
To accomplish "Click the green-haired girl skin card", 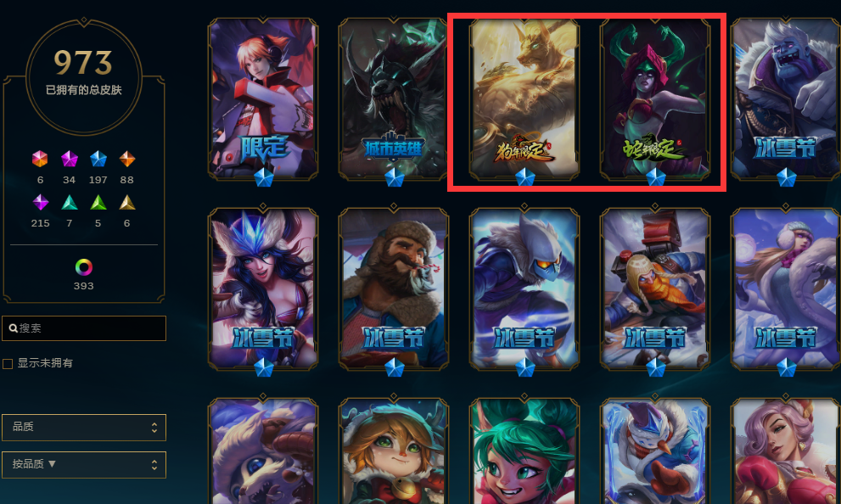I will (524, 451).
